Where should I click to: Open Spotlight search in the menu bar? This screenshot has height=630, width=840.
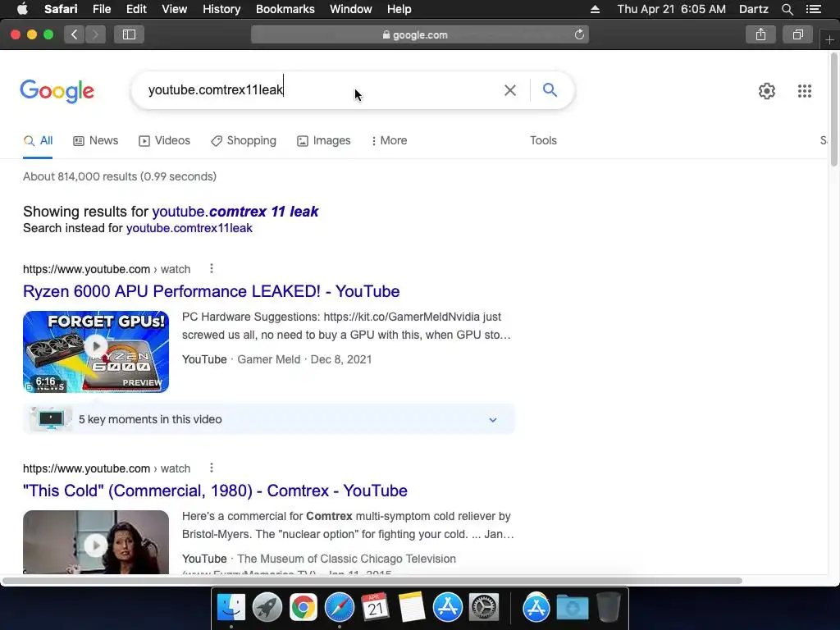coord(787,9)
